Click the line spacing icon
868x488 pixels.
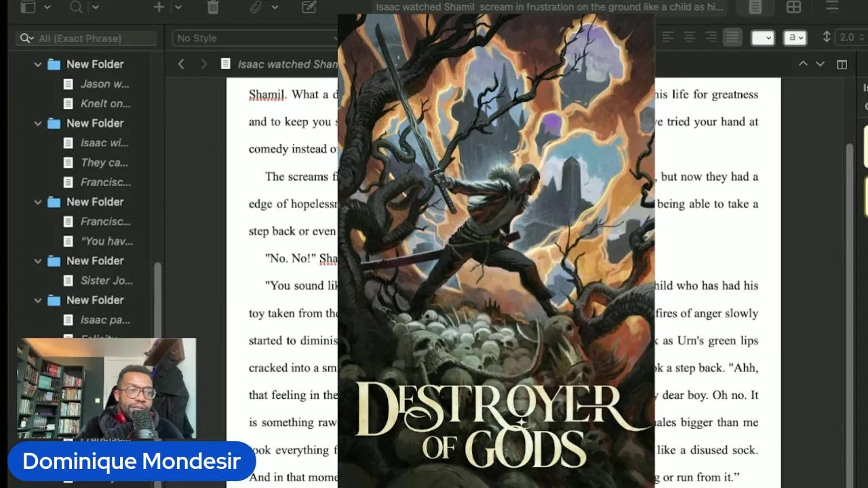point(827,37)
